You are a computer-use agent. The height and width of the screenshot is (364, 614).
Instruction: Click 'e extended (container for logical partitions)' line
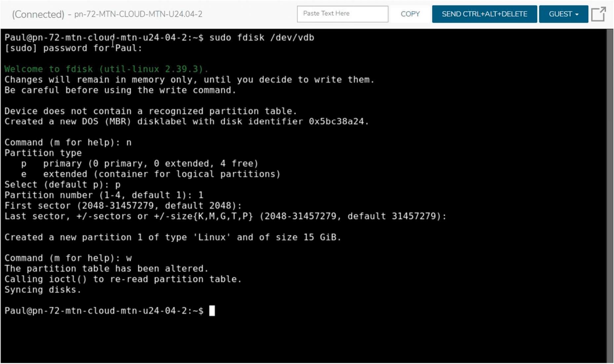pos(151,174)
